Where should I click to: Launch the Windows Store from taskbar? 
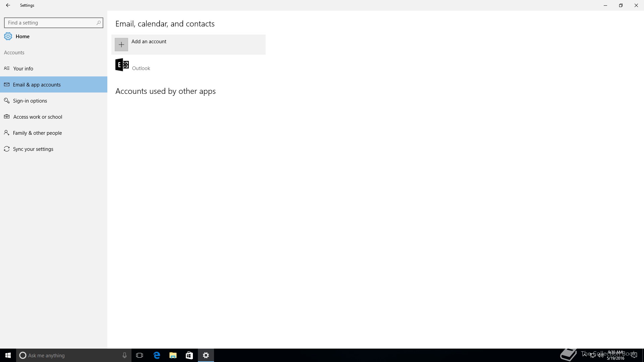click(189, 355)
